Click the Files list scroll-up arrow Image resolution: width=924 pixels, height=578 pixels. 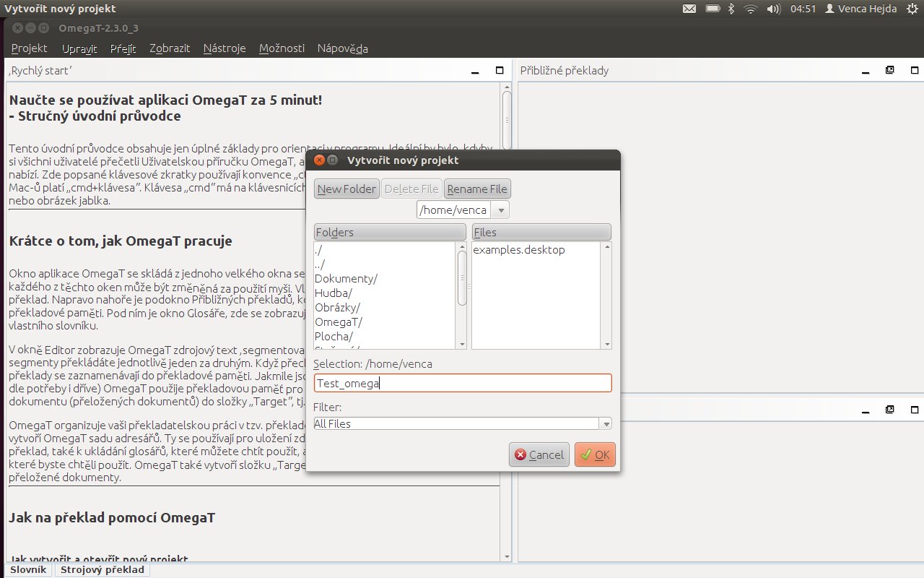[607, 246]
